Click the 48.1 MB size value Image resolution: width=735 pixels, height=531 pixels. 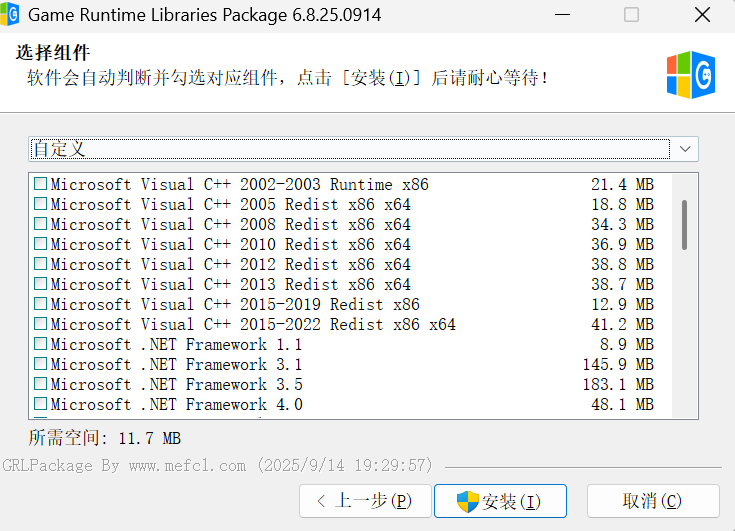pos(622,404)
